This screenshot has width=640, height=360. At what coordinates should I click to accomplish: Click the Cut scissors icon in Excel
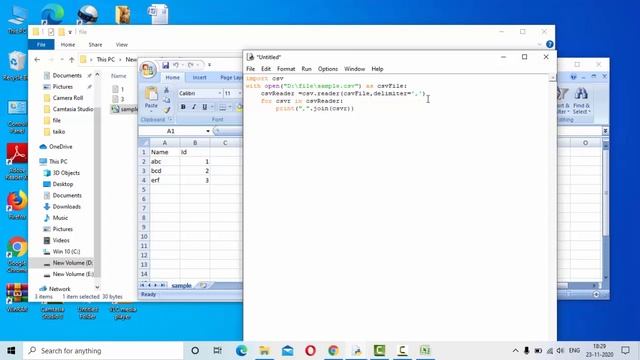(x=166, y=90)
